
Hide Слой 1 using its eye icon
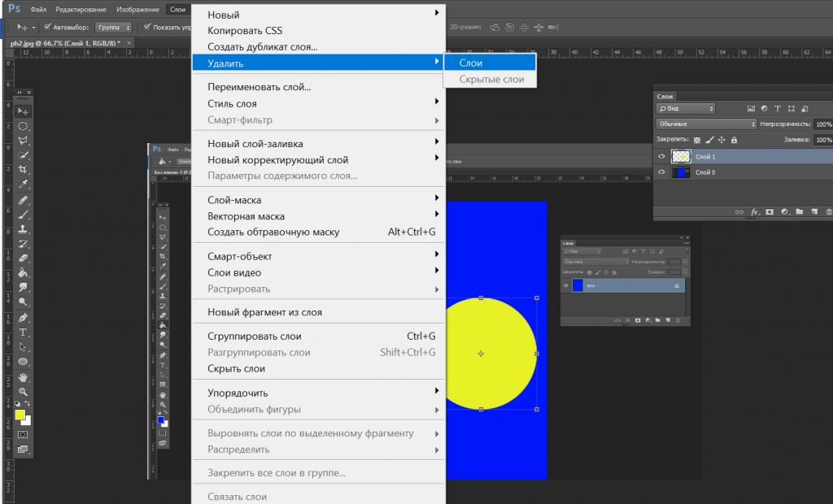point(661,156)
